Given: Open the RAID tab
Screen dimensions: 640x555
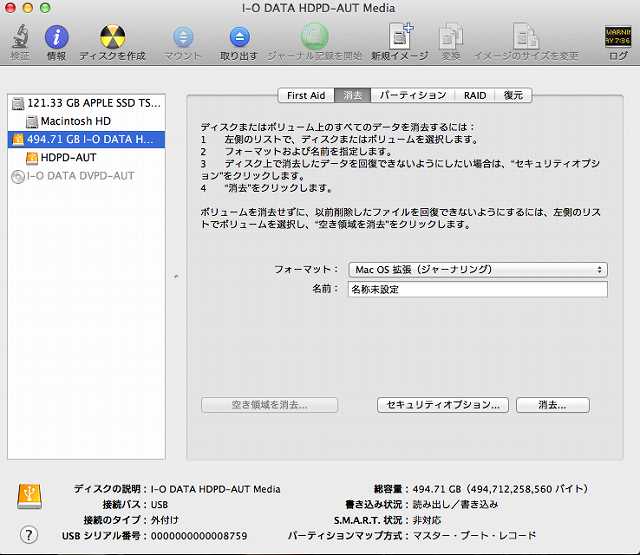Looking at the screenshot, I should pos(475,95).
